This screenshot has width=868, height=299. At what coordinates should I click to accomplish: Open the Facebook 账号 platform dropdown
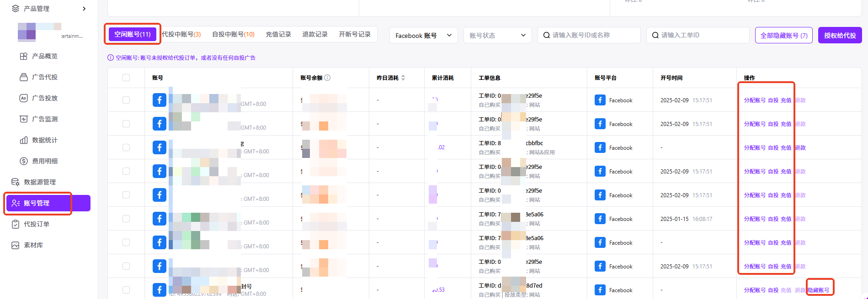pyautogui.click(x=423, y=36)
